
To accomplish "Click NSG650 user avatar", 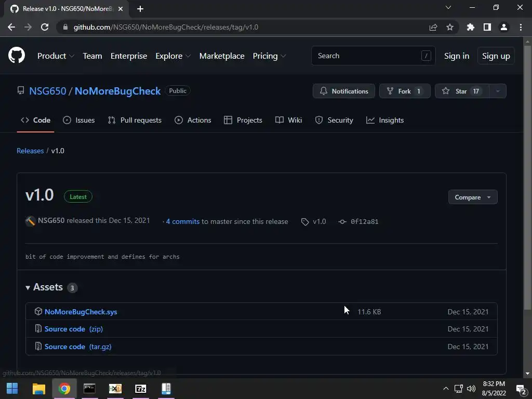I will point(31,221).
